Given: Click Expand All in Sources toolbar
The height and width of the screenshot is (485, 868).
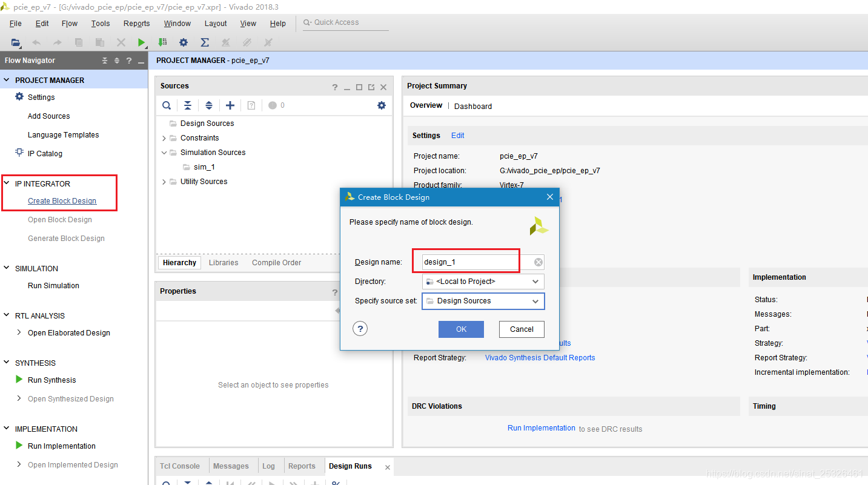Looking at the screenshot, I should click(209, 105).
